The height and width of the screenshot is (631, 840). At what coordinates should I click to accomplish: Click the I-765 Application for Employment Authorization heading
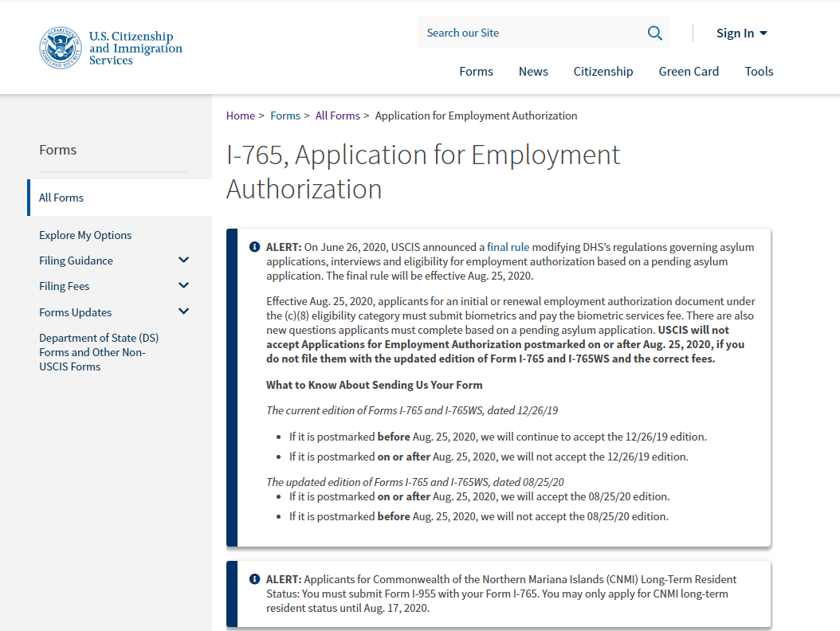(x=422, y=171)
